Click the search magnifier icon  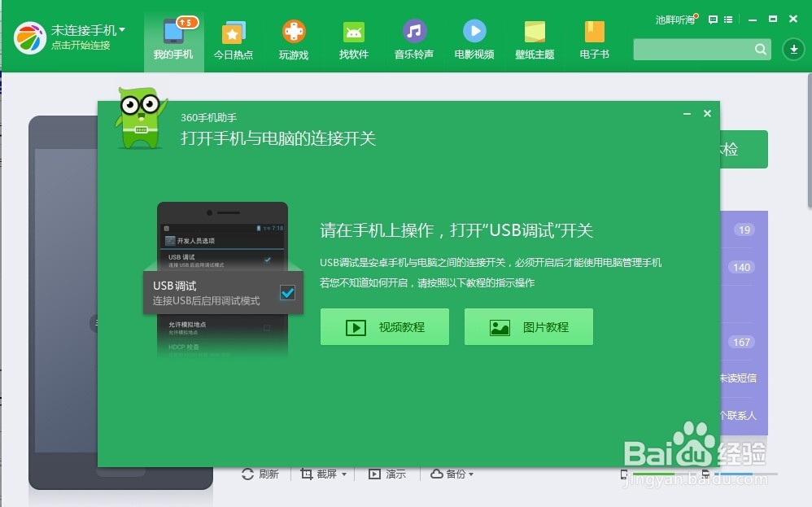[x=761, y=49]
